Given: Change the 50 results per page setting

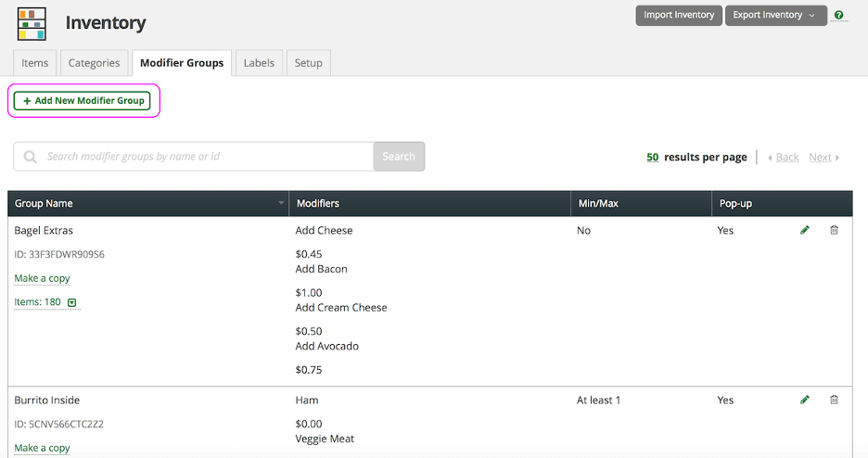Looking at the screenshot, I should (x=652, y=158).
